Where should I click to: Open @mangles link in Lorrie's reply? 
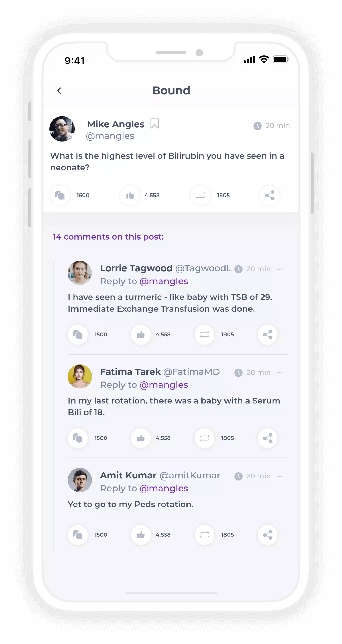(x=164, y=281)
